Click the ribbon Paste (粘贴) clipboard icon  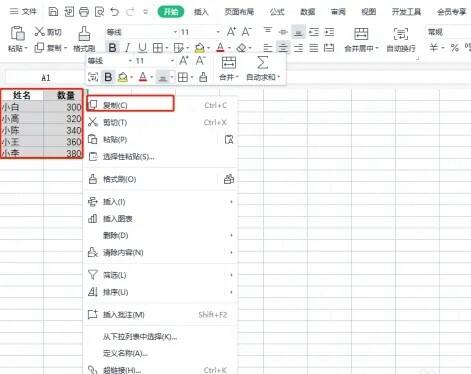[x=18, y=33]
